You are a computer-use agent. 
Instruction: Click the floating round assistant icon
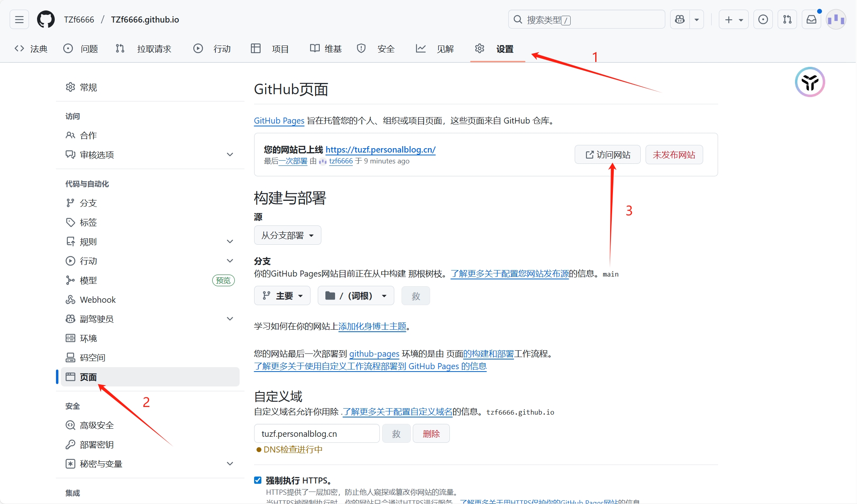pyautogui.click(x=809, y=82)
